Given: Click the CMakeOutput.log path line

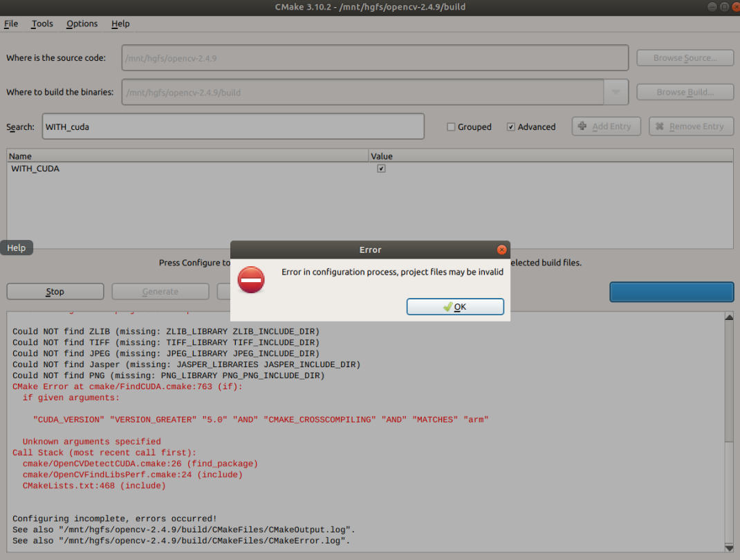Looking at the screenshot, I should pyautogui.click(x=183, y=530).
